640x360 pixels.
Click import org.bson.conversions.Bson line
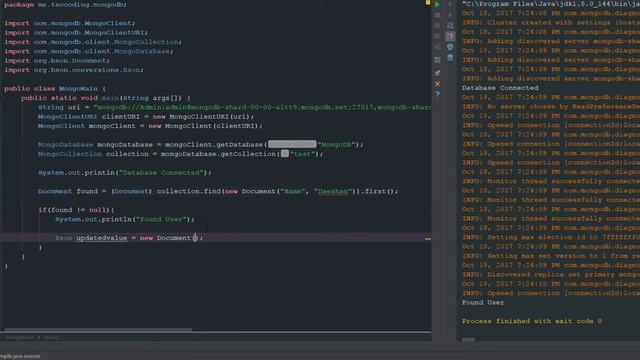(74, 70)
